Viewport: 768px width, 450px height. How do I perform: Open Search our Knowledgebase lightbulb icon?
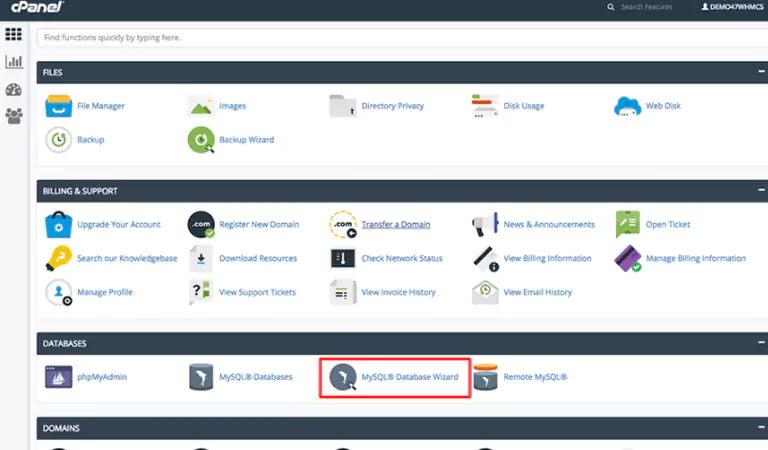click(x=58, y=258)
